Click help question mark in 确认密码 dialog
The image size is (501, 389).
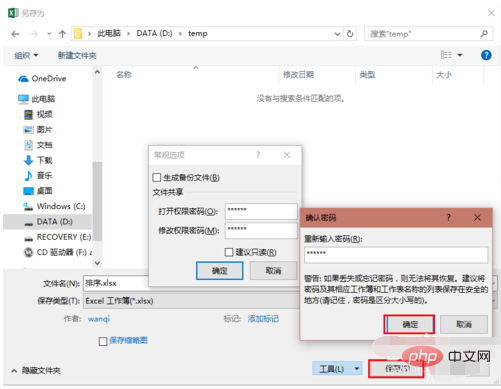[x=449, y=218]
